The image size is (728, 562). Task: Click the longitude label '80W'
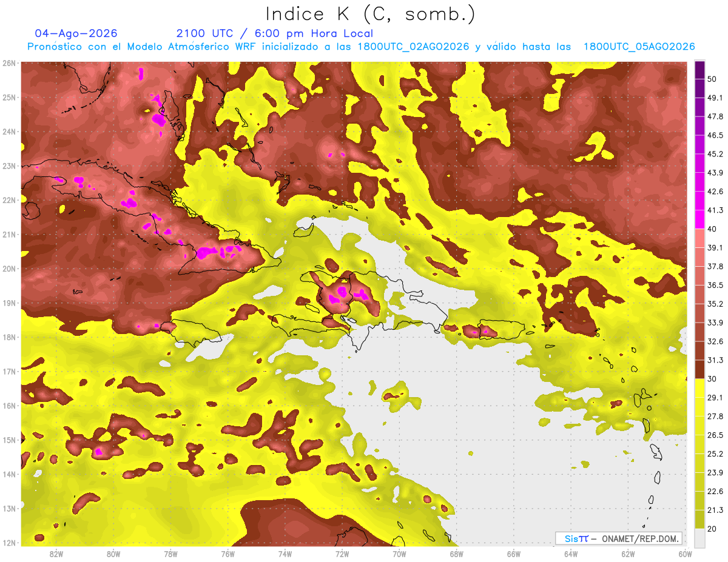(113, 554)
